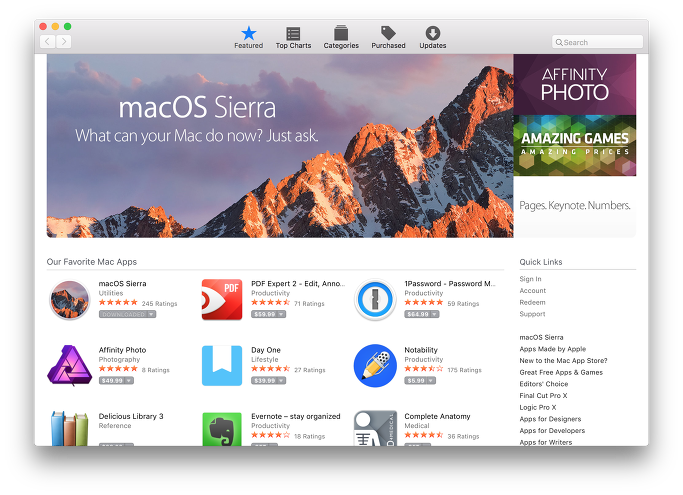
Task: Click in the Search field
Action: (x=597, y=42)
